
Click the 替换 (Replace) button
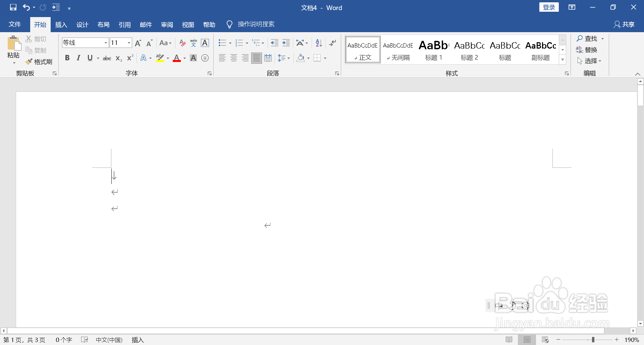587,50
